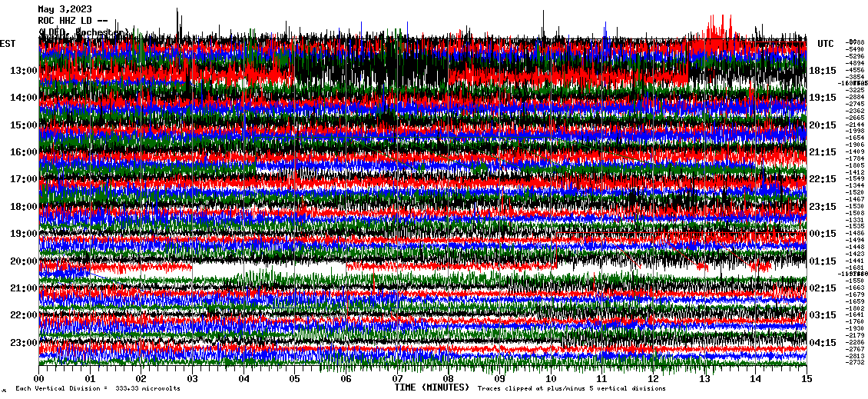Click the traces clipped footnote text
Image resolution: width=868 pixels, height=399 pixels.
click(x=571, y=389)
